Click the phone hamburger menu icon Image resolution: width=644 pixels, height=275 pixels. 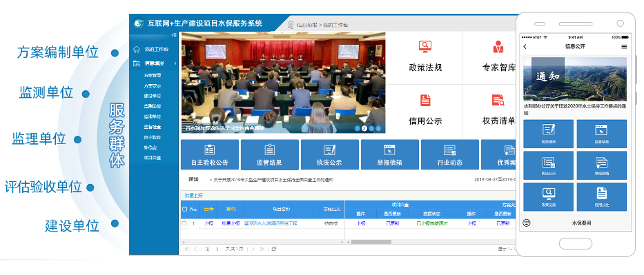point(624,47)
